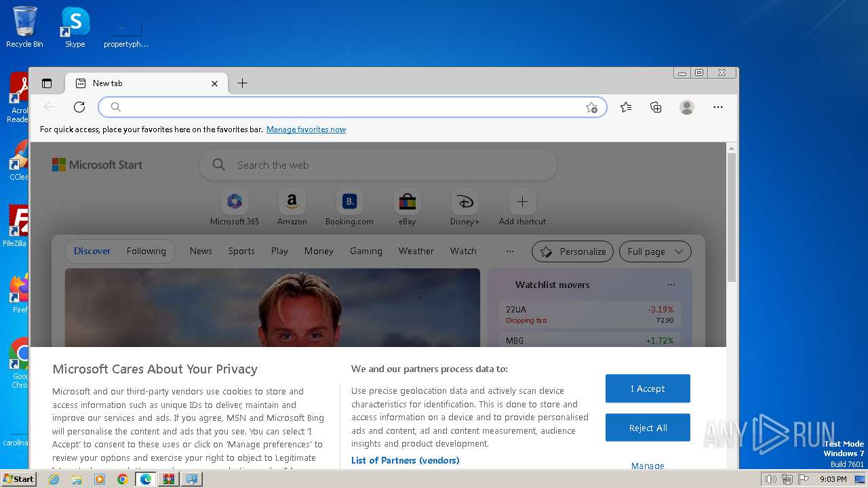Click the browser address bar
Screen dimensions: 868x488
(353, 107)
